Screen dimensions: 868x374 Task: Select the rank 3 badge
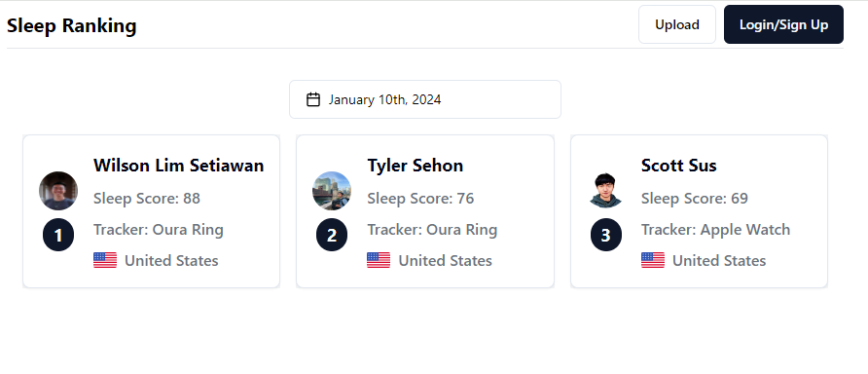pos(605,236)
